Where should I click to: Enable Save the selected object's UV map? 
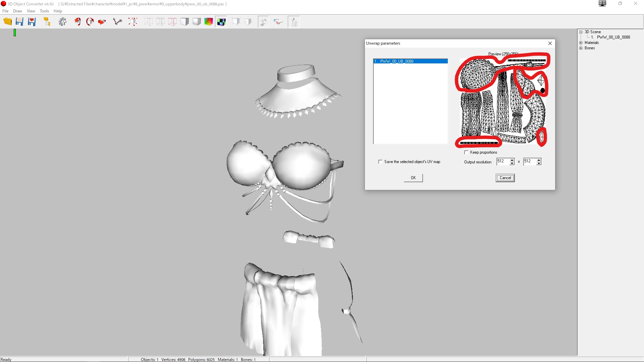(x=380, y=162)
